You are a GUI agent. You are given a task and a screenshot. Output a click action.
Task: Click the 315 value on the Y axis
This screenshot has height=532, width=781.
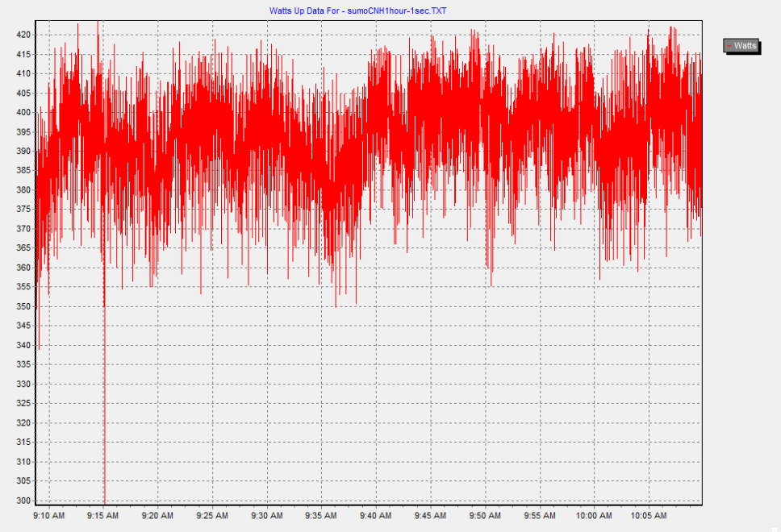[x=23, y=443]
